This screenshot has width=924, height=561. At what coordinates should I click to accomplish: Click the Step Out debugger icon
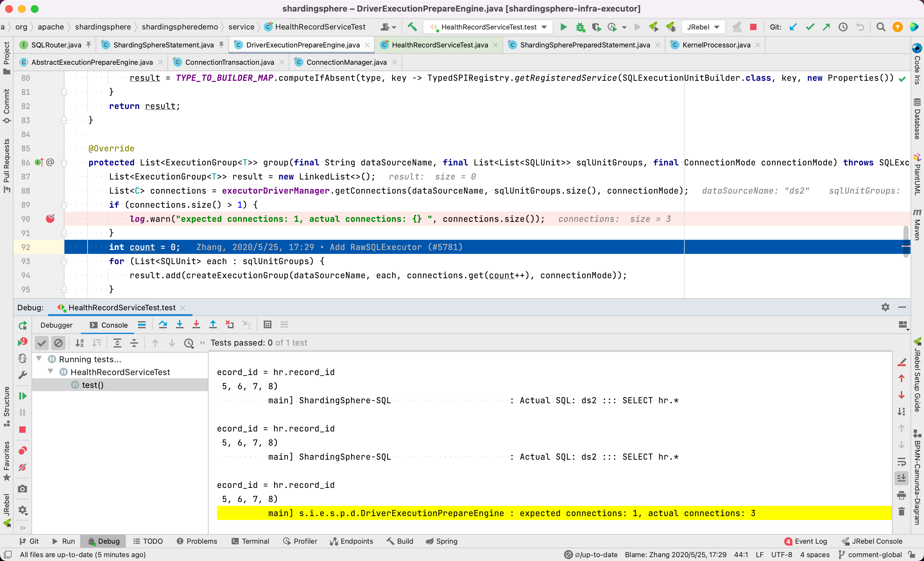click(213, 325)
